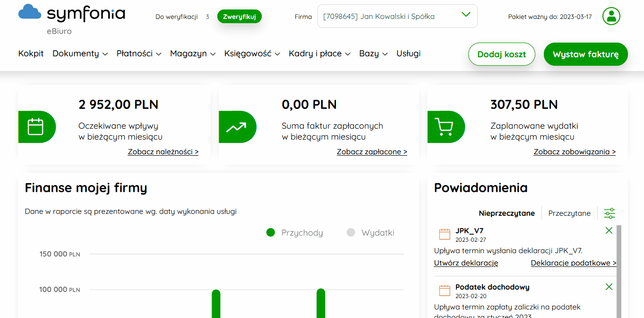Open the Firma company dropdown
The width and height of the screenshot is (644, 318).
tap(397, 16)
